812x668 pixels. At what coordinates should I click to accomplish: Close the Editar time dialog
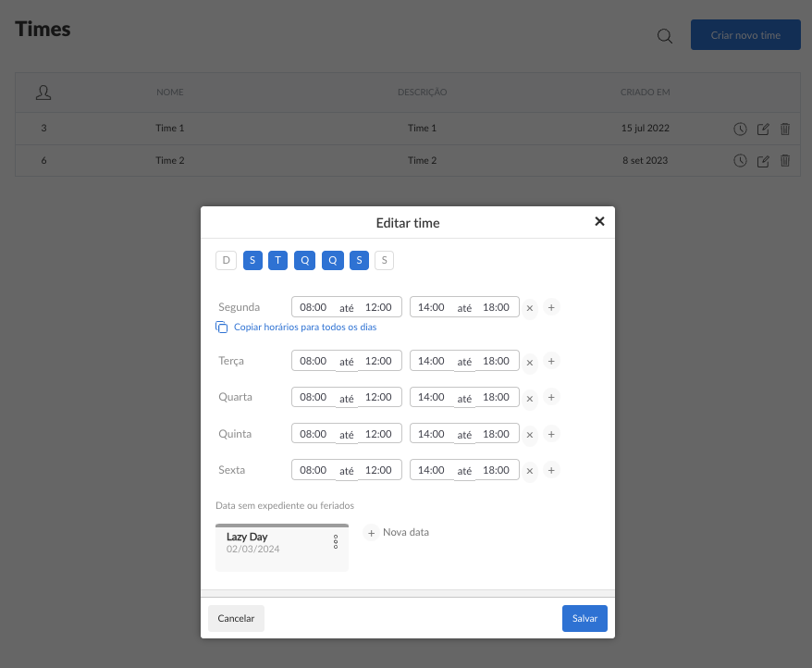599,221
